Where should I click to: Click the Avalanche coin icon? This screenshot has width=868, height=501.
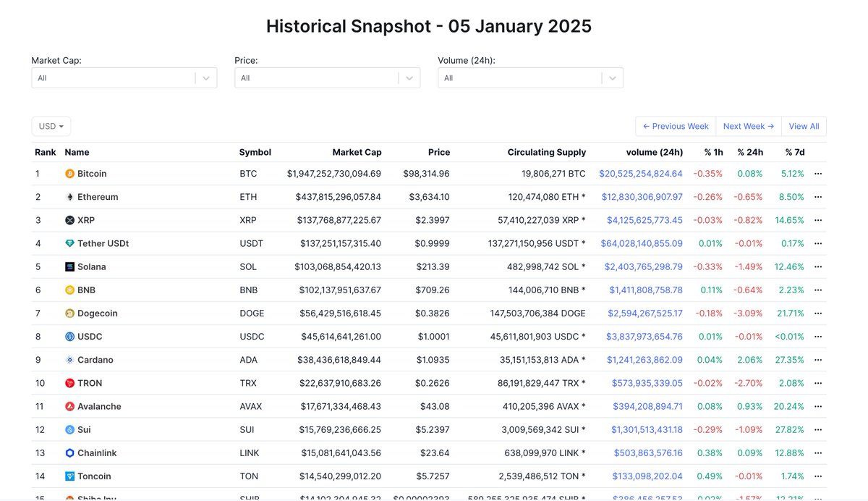(69, 406)
